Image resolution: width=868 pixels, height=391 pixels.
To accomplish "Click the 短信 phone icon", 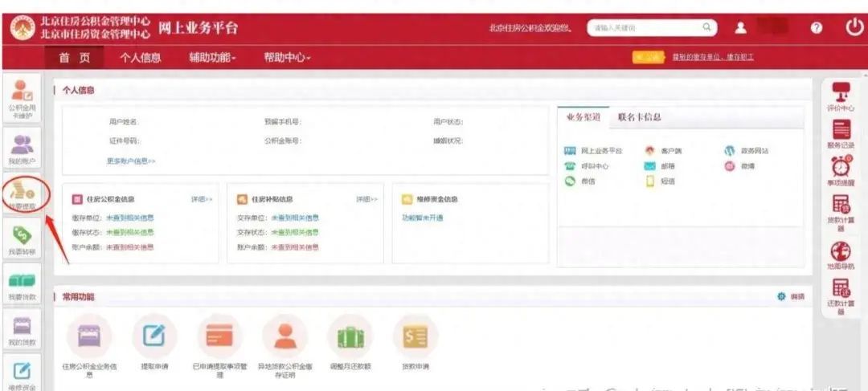I will coord(650,181).
